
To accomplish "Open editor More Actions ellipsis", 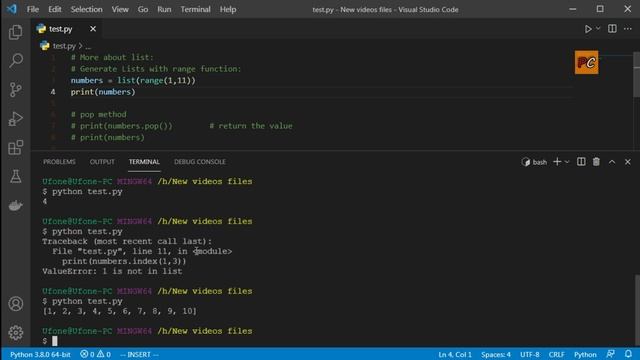I will point(627,29).
